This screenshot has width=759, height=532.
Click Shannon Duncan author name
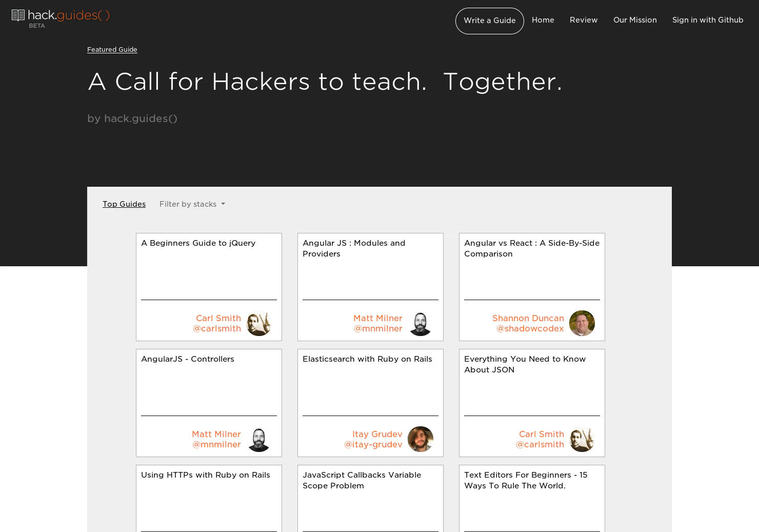pos(528,319)
